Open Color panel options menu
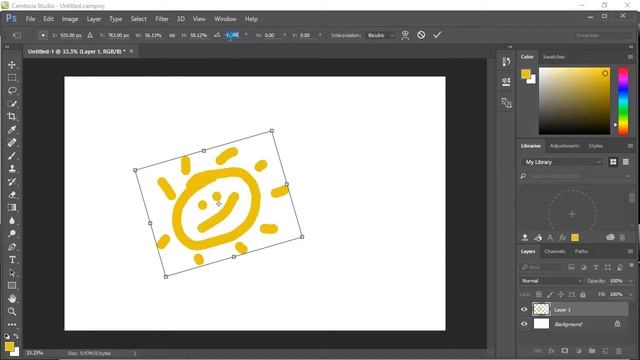640x360 pixels. click(x=630, y=57)
